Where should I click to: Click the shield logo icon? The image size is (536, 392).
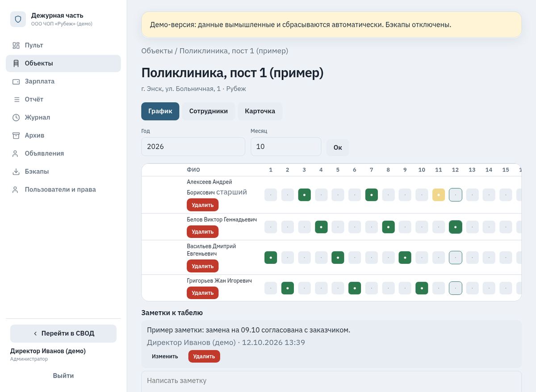coord(18,19)
